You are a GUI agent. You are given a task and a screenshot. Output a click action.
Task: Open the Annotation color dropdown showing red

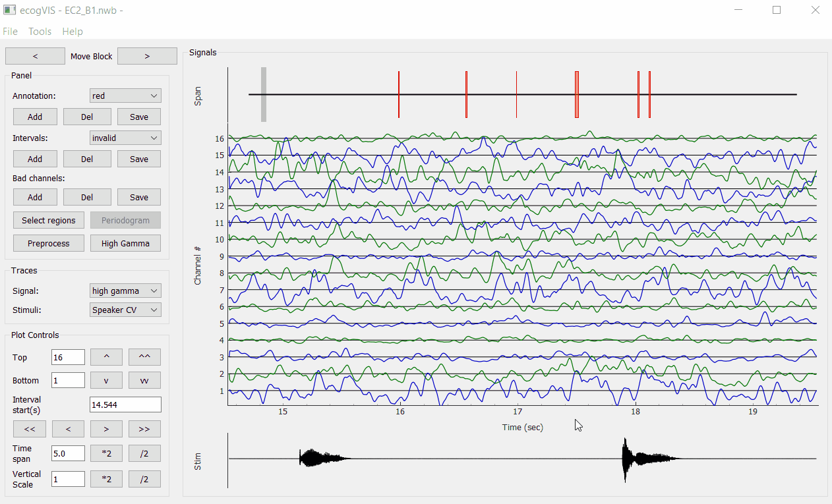125,96
